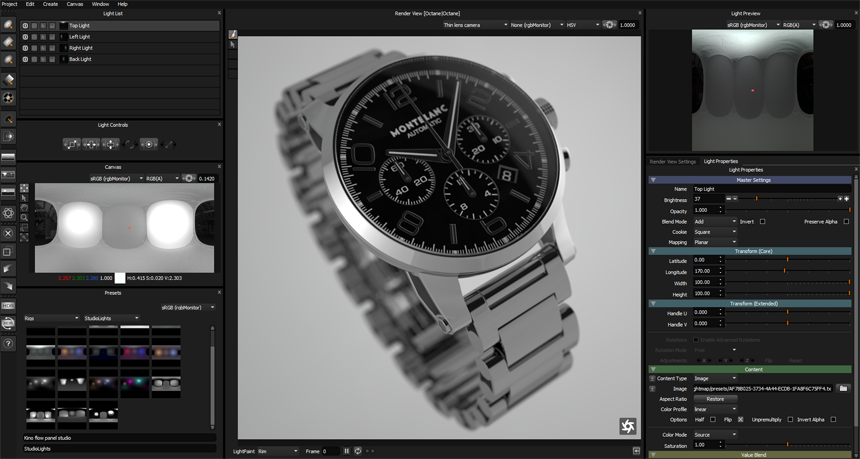
Task: Click the four-way move button in Light Controls
Action: 111,144
